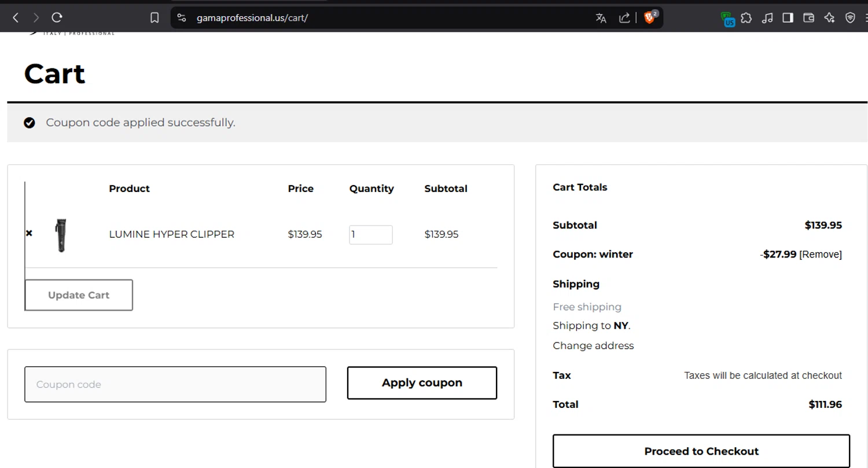Open the Leo AI sparkle icon
Viewport: 868px width, 468px height.
(x=829, y=18)
